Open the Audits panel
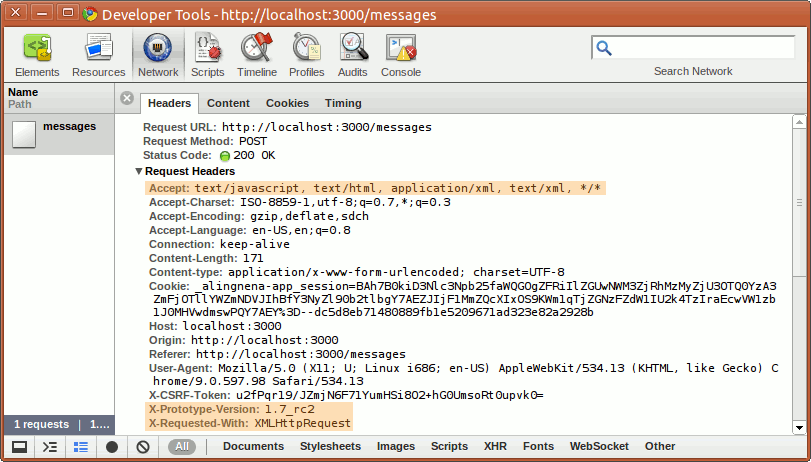811x462 pixels. [x=352, y=54]
